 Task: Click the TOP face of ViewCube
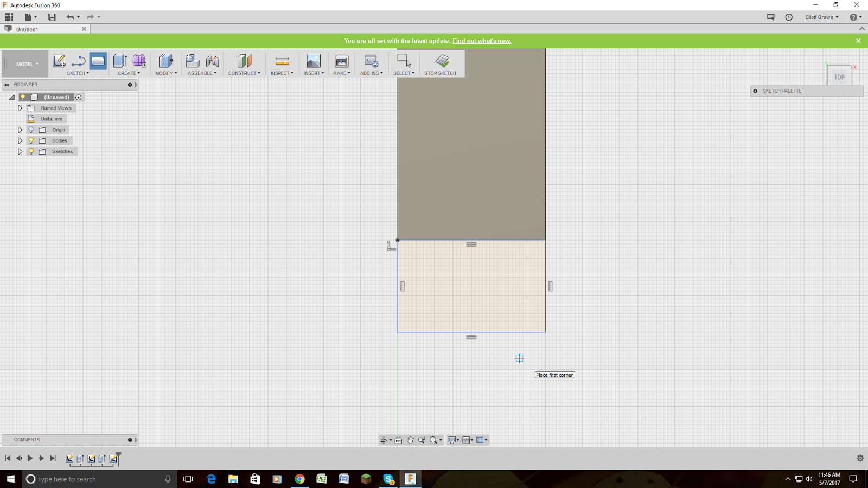click(x=839, y=77)
